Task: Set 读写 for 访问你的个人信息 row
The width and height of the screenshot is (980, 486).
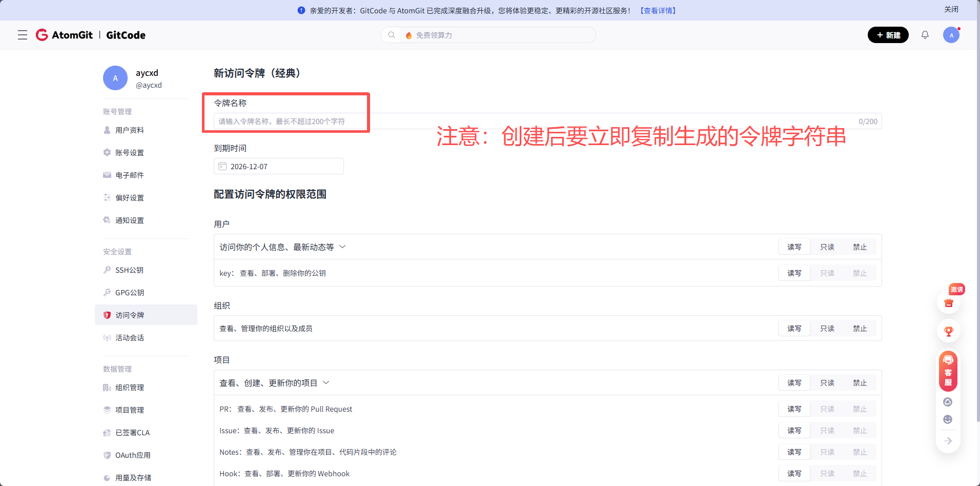Action: 794,247
